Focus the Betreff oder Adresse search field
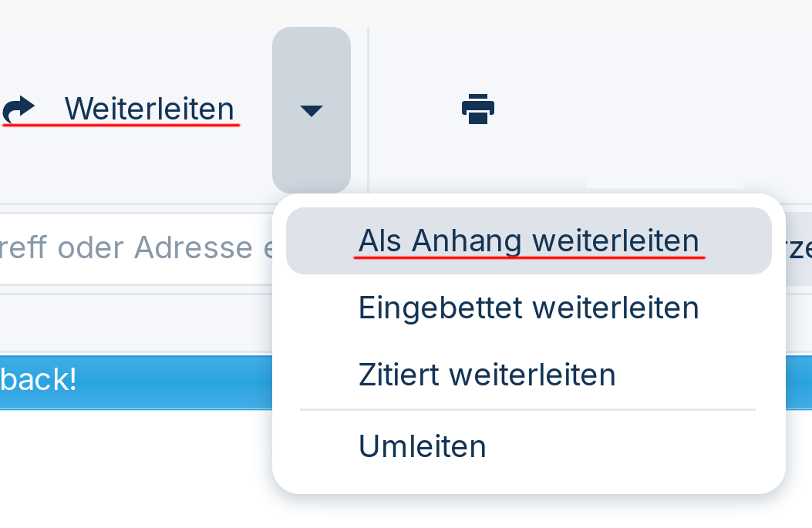The height and width of the screenshot is (528, 812). tap(131, 248)
